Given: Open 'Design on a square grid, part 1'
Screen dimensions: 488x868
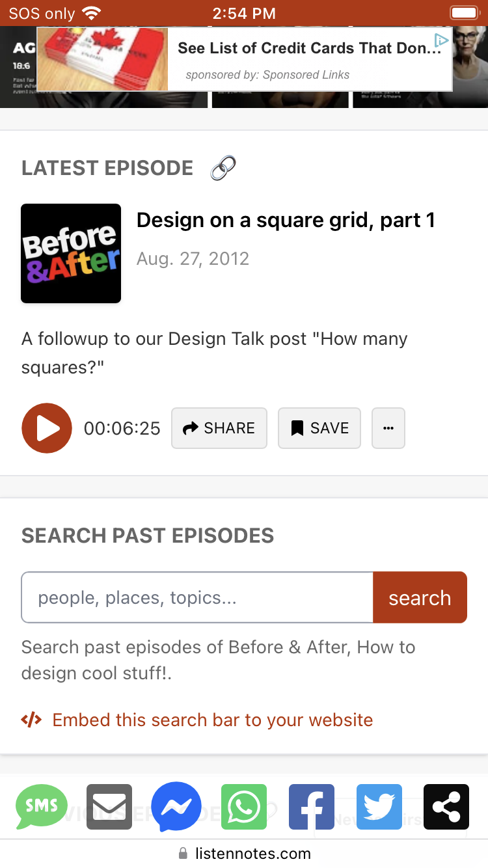Looking at the screenshot, I should (286, 221).
